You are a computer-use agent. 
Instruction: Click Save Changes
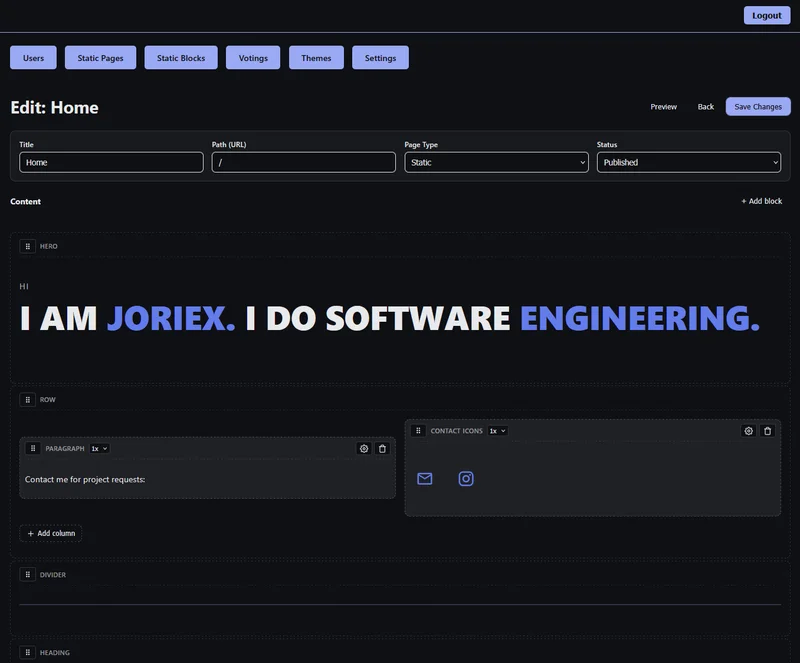tap(758, 107)
